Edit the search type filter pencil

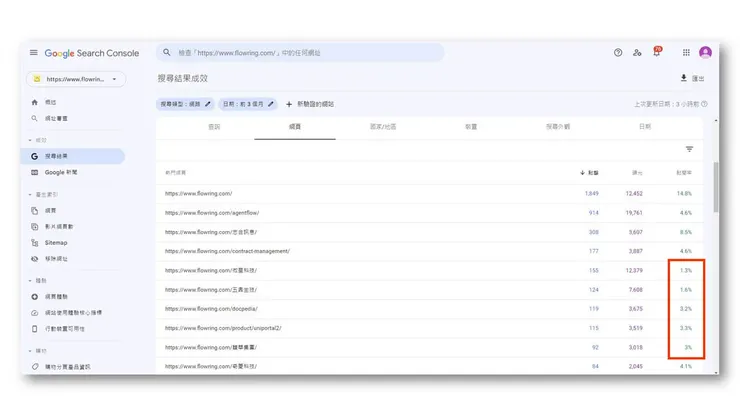pyautogui.click(x=207, y=104)
